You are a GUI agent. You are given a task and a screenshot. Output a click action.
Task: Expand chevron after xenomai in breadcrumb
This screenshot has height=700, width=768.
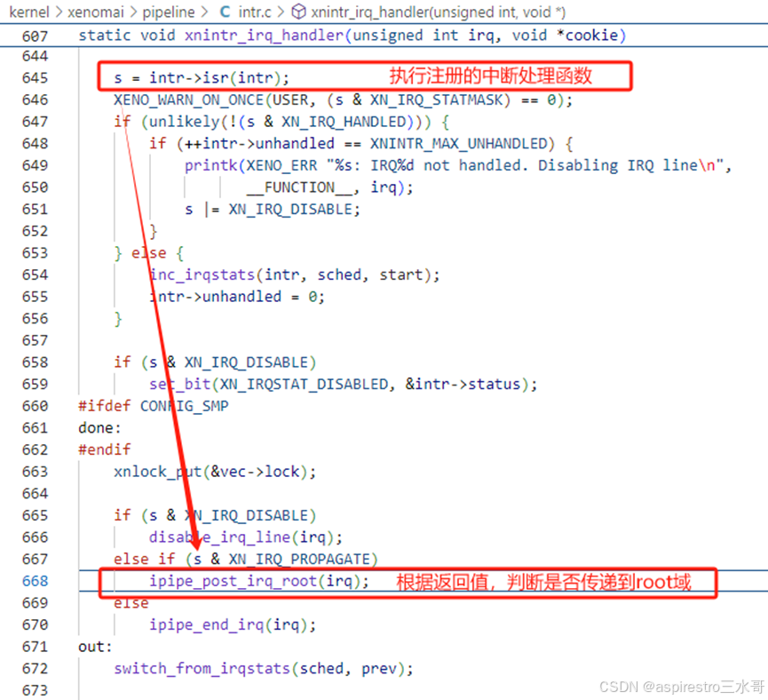(x=133, y=12)
